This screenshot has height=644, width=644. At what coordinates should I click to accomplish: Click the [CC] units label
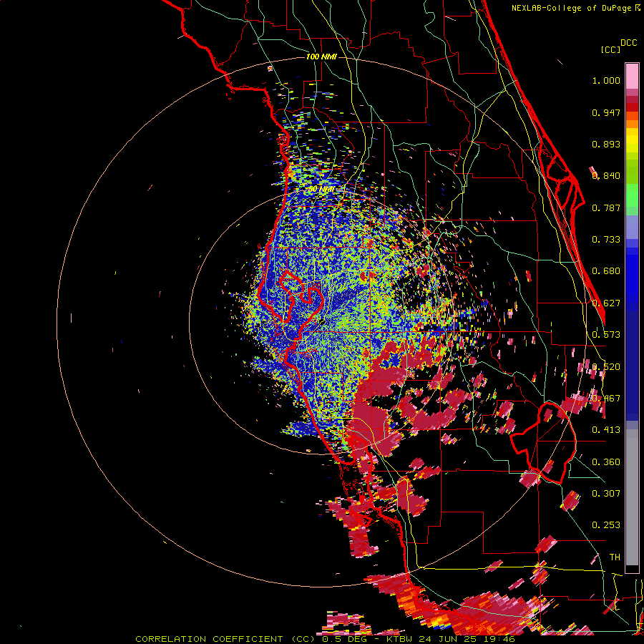(x=610, y=49)
